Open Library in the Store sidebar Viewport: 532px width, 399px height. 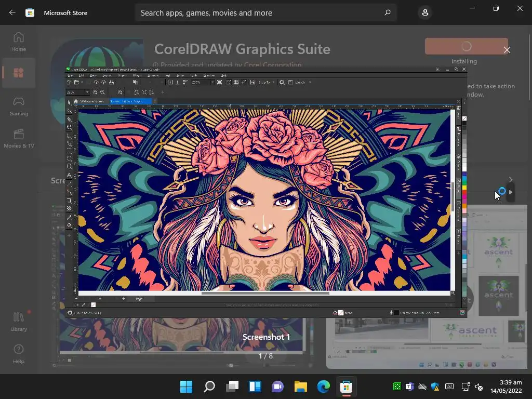point(19,322)
